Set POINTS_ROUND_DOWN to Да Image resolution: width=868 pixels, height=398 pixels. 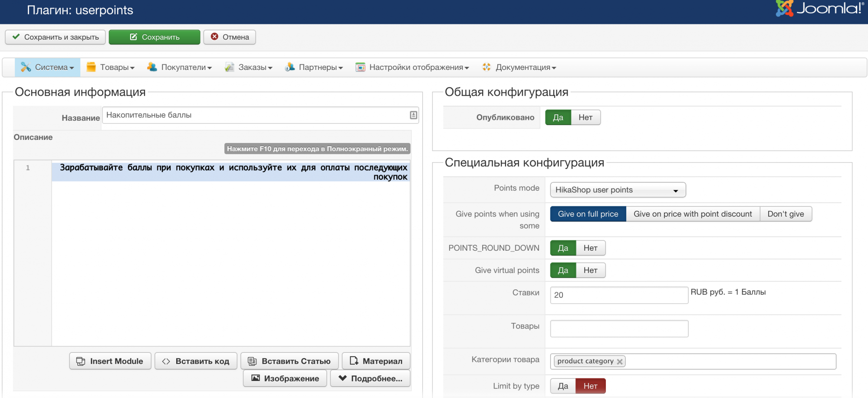pos(563,248)
